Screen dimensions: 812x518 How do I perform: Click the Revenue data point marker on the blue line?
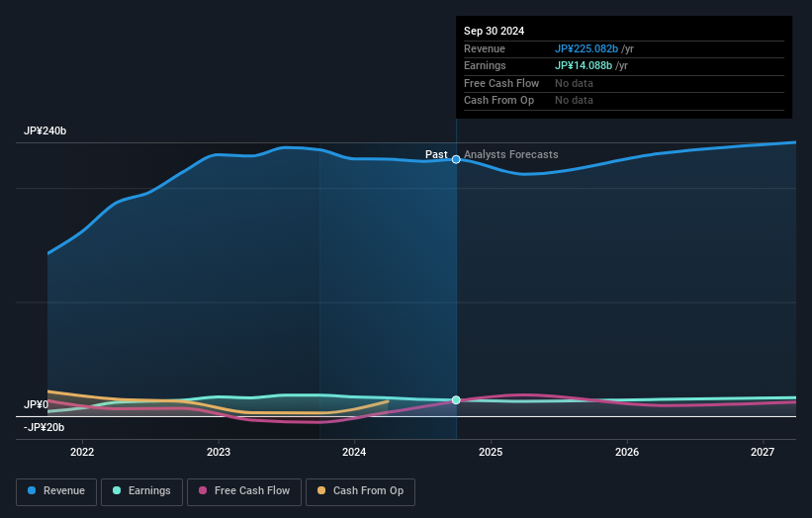(456, 159)
